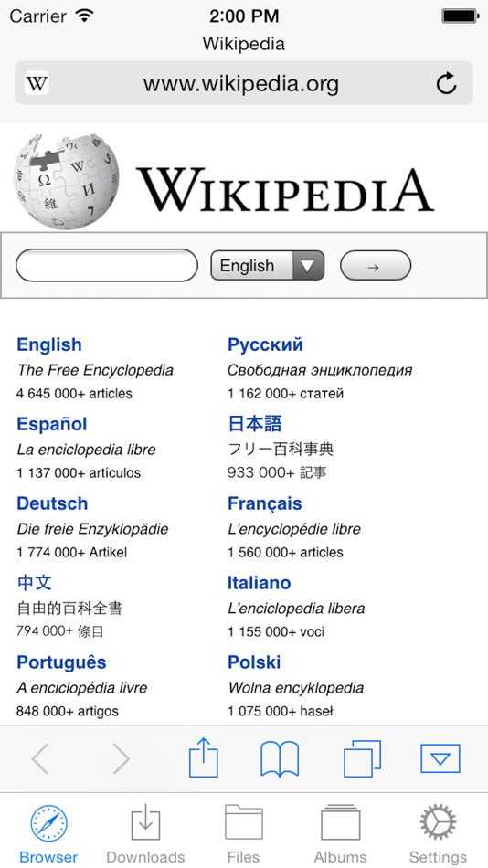Tap the 2:00 PM clock
488x868 pixels.
click(x=244, y=16)
